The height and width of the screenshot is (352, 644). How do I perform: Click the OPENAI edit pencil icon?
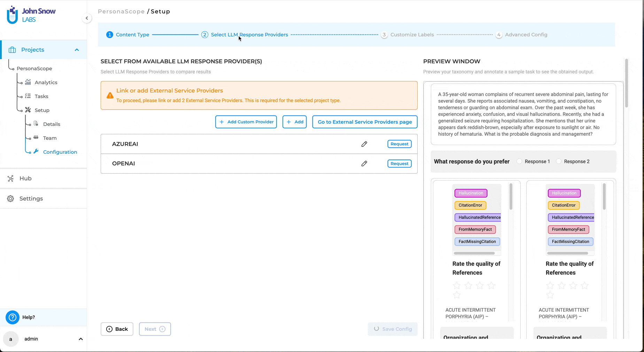(x=364, y=163)
